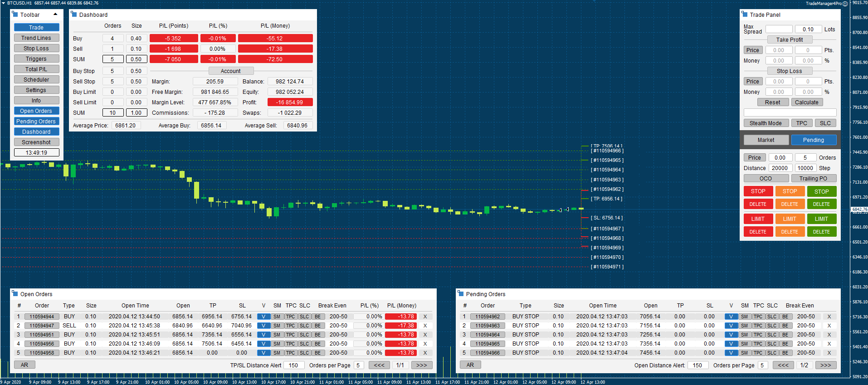Toggle V visibility for SELL order 110594947
The width and height of the screenshot is (868, 385).
click(x=263, y=326)
